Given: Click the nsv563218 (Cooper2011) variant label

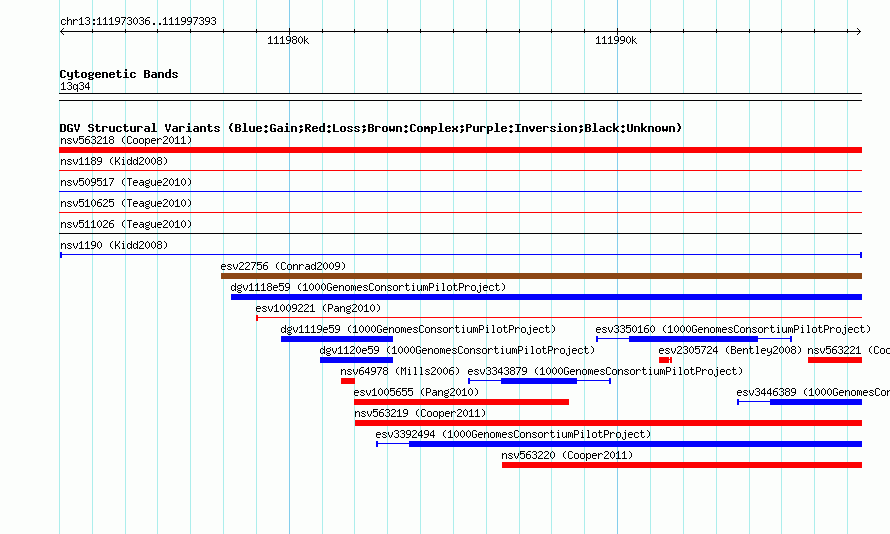Looking at the screenshot, I should (126, 140).
